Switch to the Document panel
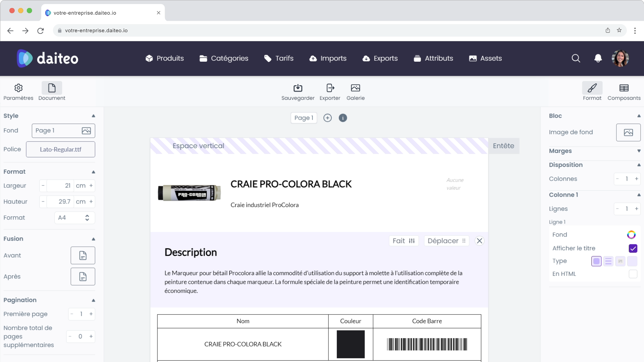644x362 pixels. click(51, 90)
